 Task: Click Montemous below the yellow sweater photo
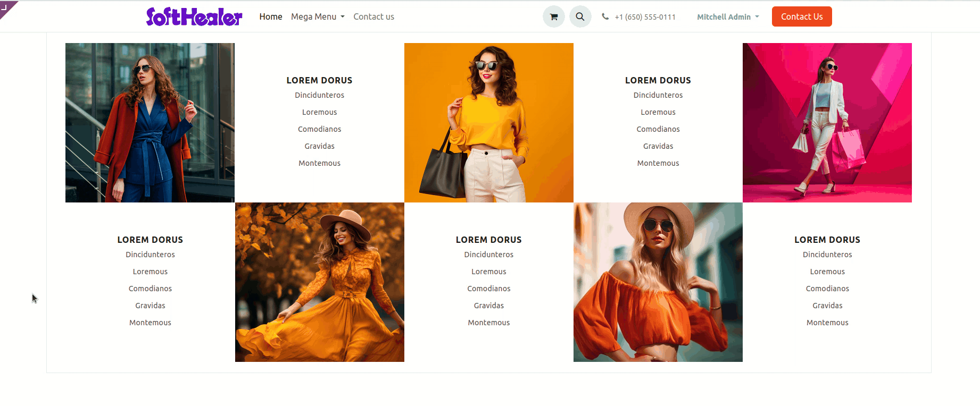489,323
